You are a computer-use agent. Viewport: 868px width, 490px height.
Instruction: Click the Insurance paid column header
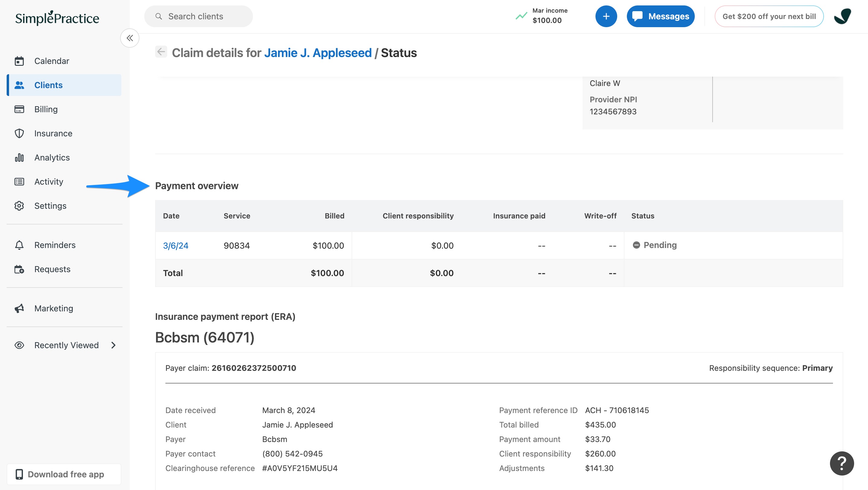coord(519,216)
